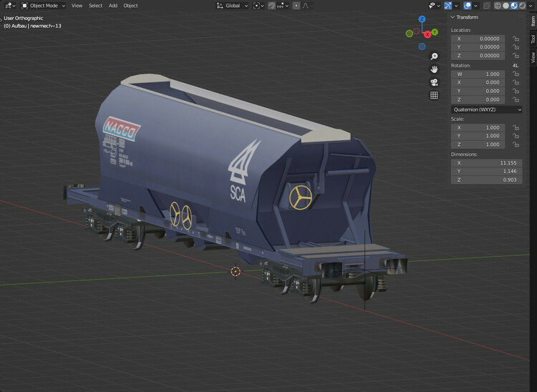Screen dimensions: 537x392
Task: Open Quaternion (WXYZ) rotation mode dropdown
Action: tap(487, 109)
